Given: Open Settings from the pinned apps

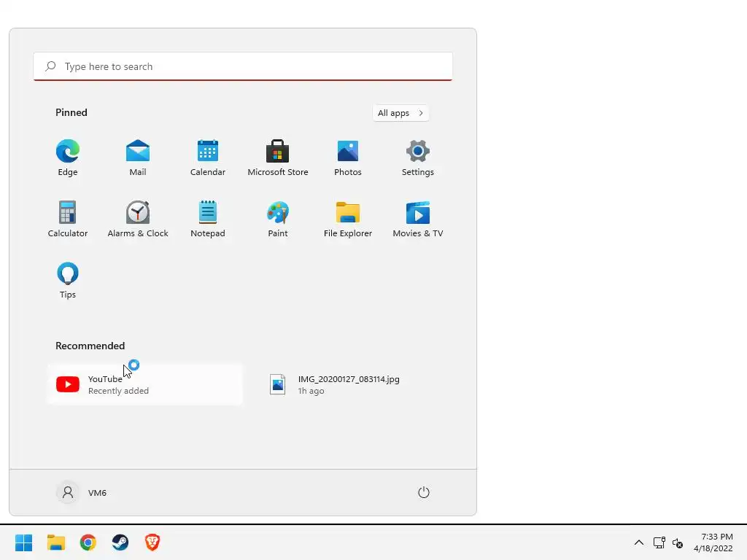Looking at the screenshot, I should (418, 158).
